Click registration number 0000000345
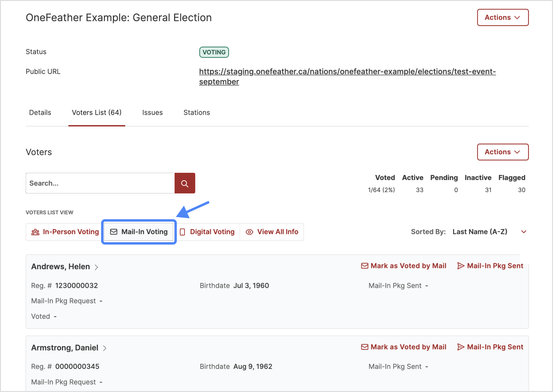Screen dimensions: 553x392 tap(77, 366)
